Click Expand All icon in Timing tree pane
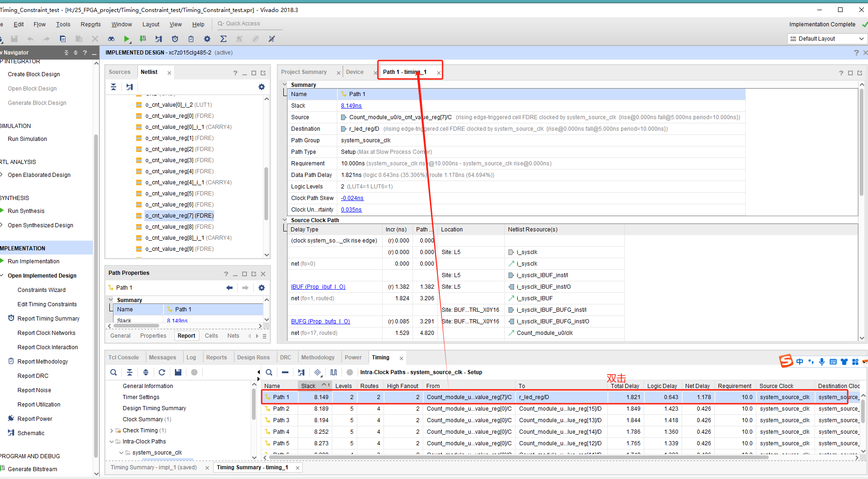The width and height of the screenshot is (868, 479). coord(146,372)
